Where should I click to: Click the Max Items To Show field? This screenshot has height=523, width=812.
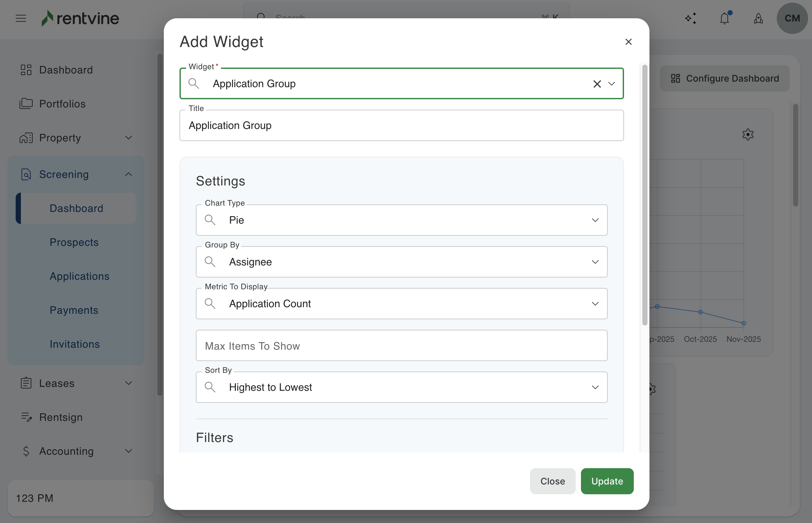401,346
